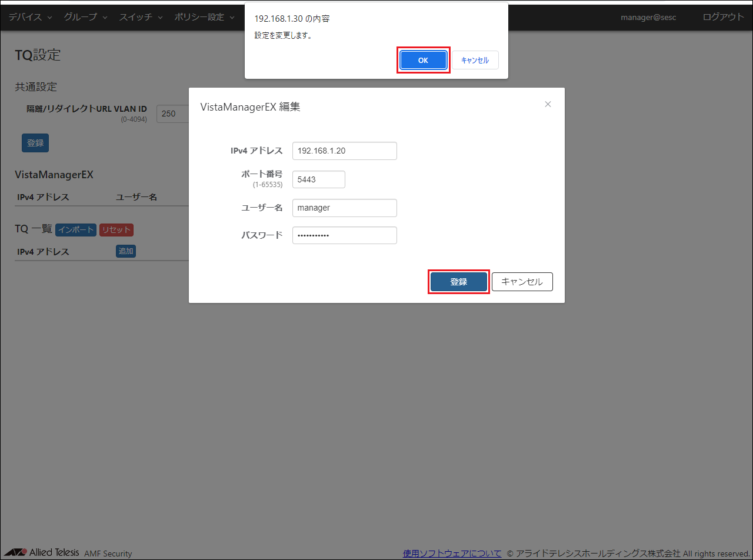Click the インポート button for TQ list
Viewport: 753px width, 560px height.
pos(75,229)
